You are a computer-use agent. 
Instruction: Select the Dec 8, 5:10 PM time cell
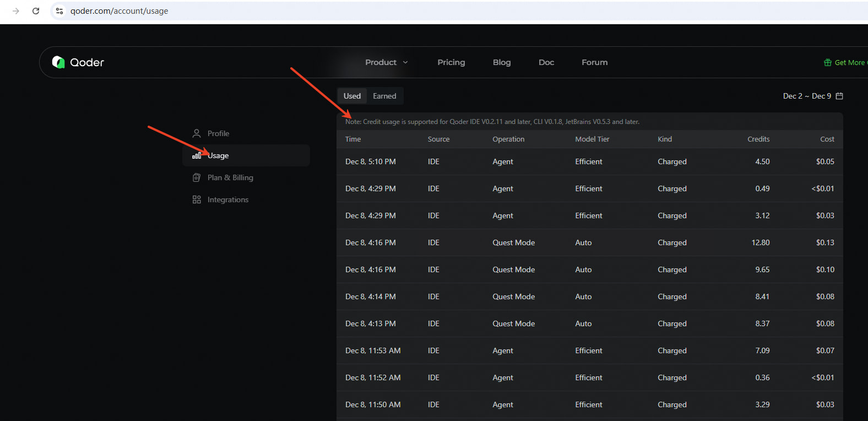371,161
